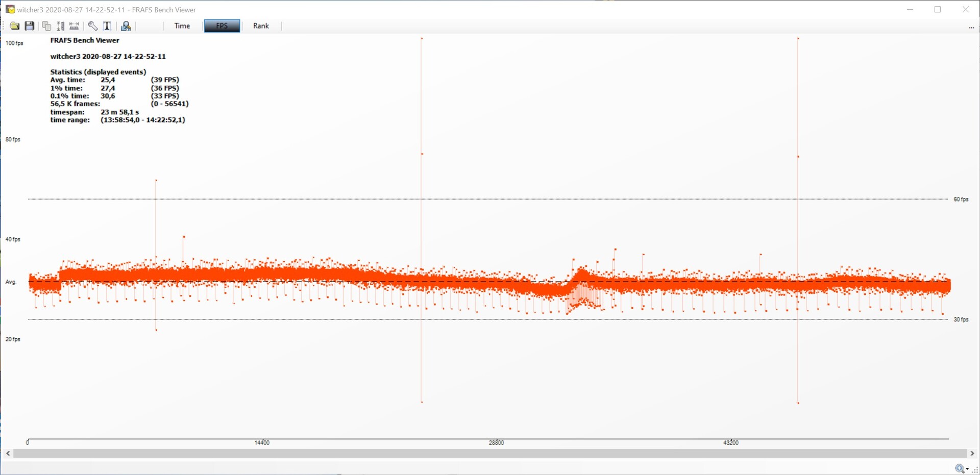The image size is (980, 475).
Task: Switch to the Rank view tab
Action: coord(261,26)
